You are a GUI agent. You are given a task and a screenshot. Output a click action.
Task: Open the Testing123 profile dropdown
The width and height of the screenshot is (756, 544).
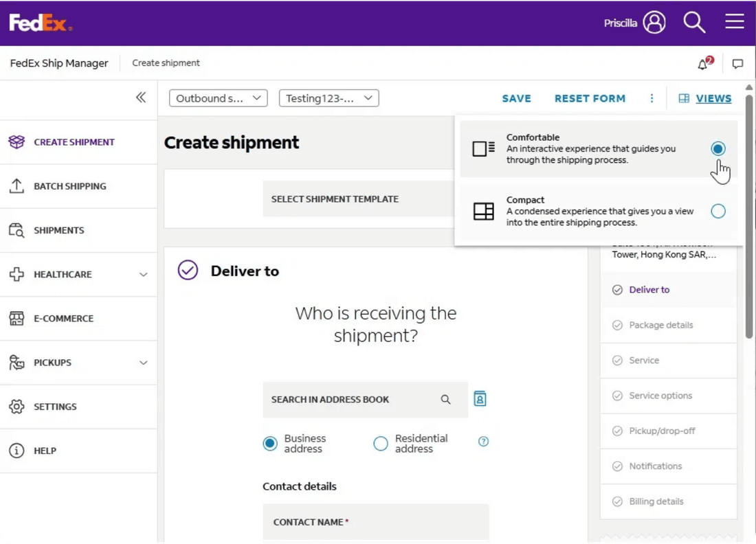click(329, 98)
